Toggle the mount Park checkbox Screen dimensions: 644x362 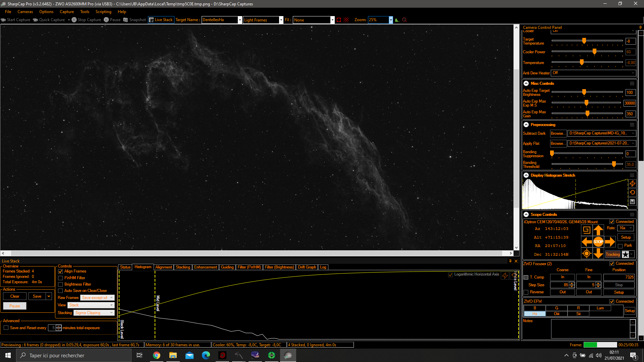(x=620, y=246)
